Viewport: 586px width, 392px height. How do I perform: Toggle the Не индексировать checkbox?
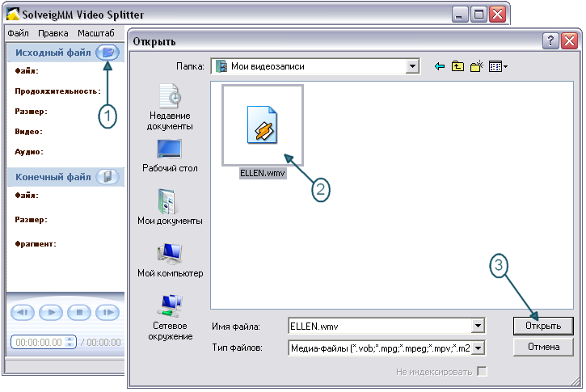point(482,372)
